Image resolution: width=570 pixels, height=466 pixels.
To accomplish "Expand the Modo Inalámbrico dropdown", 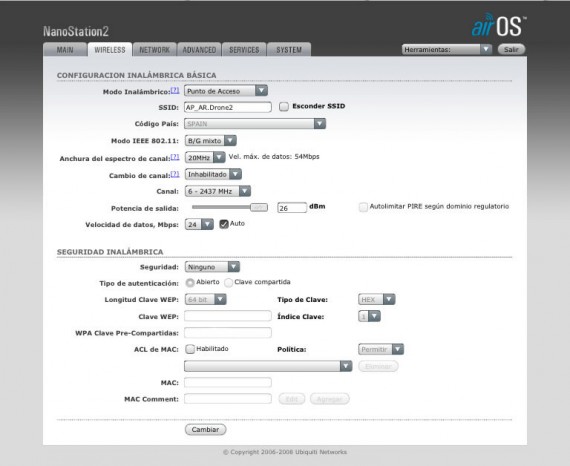I will [x=226, y=91].
